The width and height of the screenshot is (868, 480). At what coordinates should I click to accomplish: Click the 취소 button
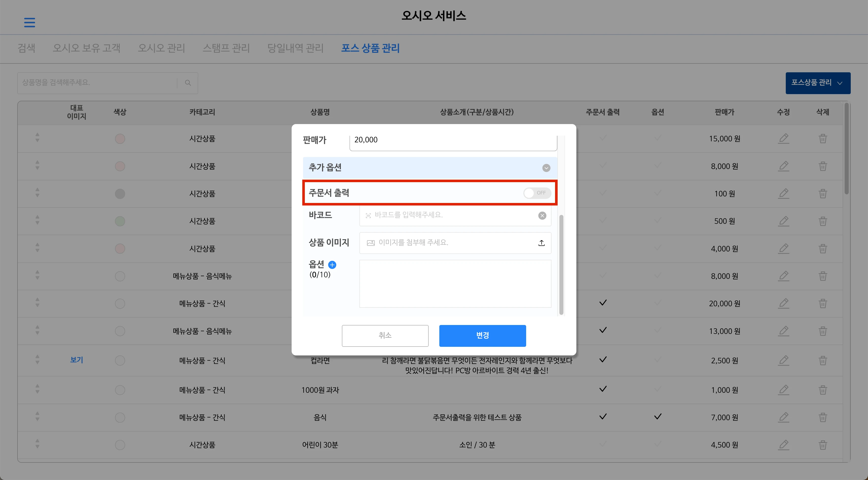tap(385, 335)
